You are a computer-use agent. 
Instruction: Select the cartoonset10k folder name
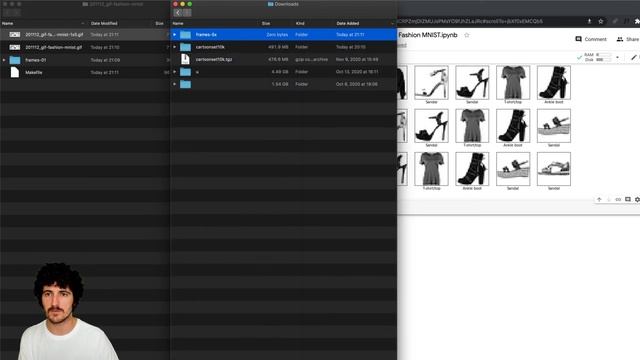tap(210, 47)
